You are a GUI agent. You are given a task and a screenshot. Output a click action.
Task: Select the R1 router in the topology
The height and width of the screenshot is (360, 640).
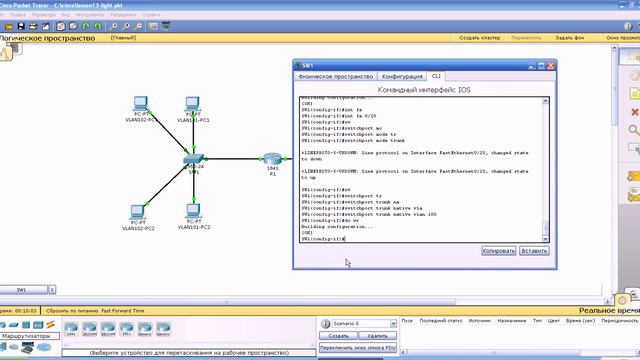coord(273,159)
